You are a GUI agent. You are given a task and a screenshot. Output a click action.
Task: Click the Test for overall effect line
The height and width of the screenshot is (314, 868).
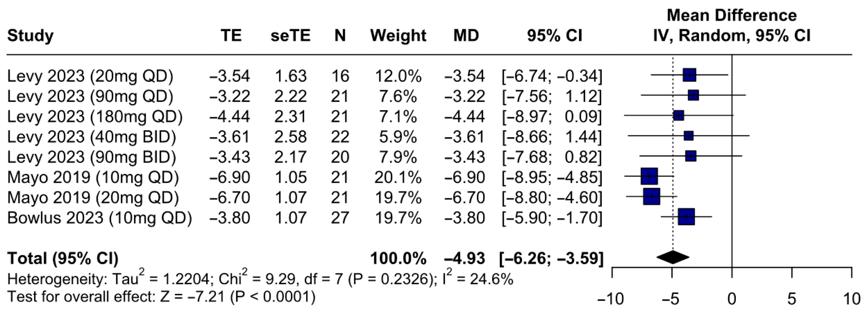161,297
